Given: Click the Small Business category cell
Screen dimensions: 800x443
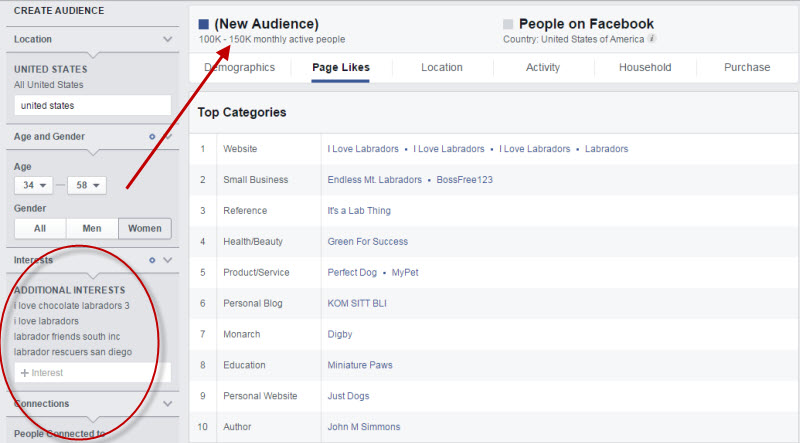Looking at the screenshot, I should 256,180.
